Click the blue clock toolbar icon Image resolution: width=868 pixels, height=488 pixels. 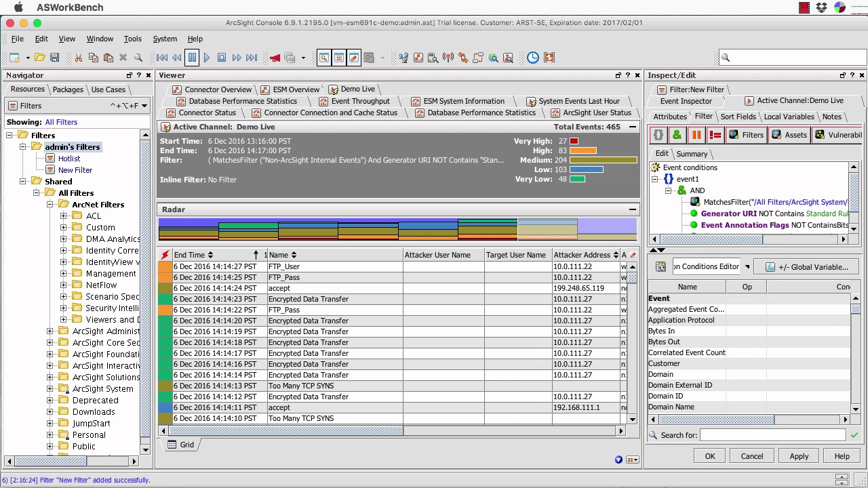coord(532,58)
